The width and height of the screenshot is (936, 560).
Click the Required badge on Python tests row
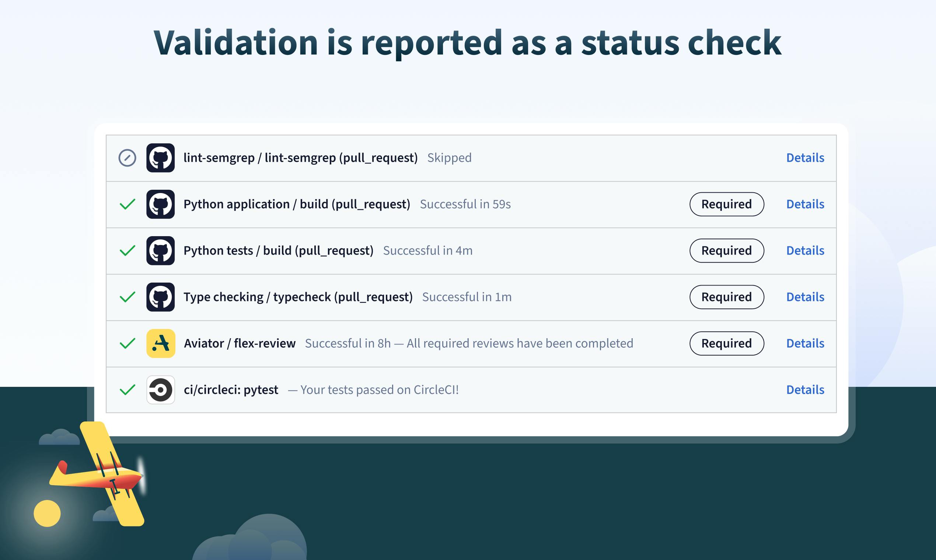pyautogui.click(x=727, y=251)
